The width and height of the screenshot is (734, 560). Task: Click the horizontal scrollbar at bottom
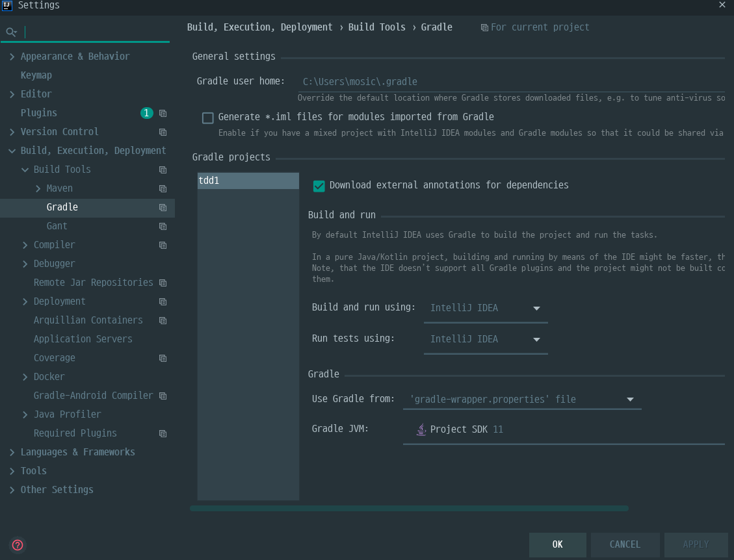pos(409,509)
